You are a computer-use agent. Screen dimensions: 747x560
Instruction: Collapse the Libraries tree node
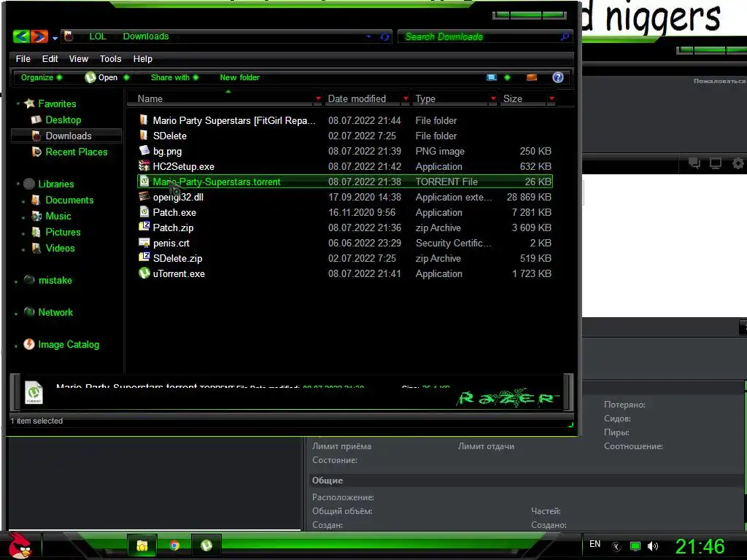18,184
